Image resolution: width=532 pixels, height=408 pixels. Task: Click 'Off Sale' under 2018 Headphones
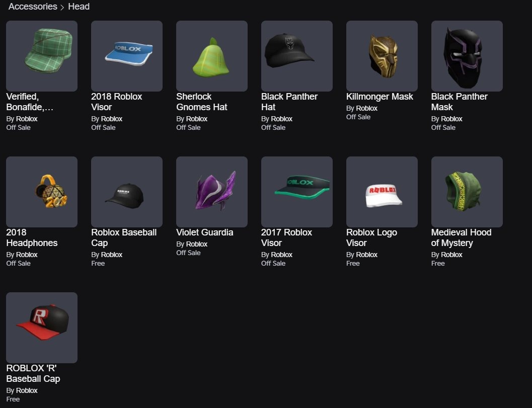pyautogui.click(x=18, y=263)
